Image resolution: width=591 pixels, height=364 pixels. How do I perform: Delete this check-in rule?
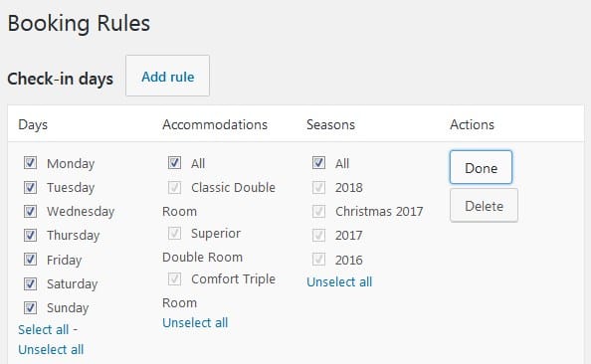tap(484, 205)
